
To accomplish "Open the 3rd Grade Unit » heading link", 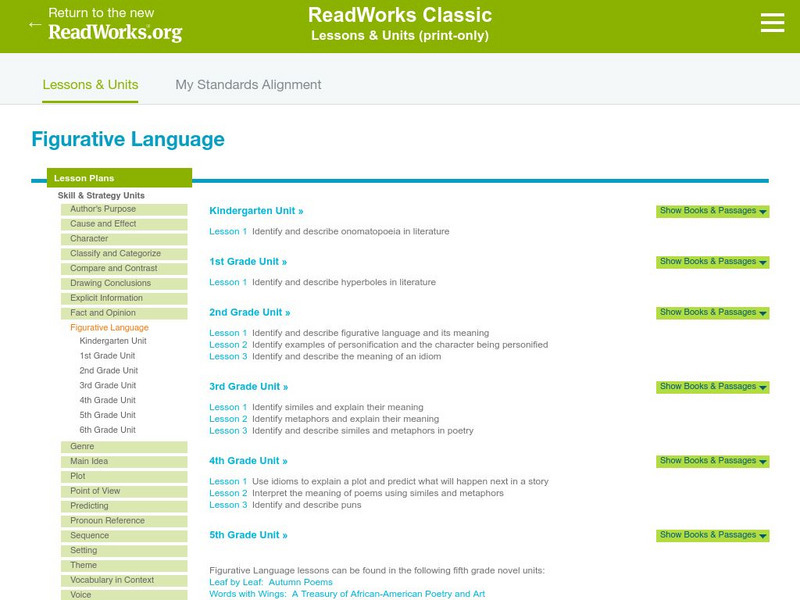I will [248, 387].
